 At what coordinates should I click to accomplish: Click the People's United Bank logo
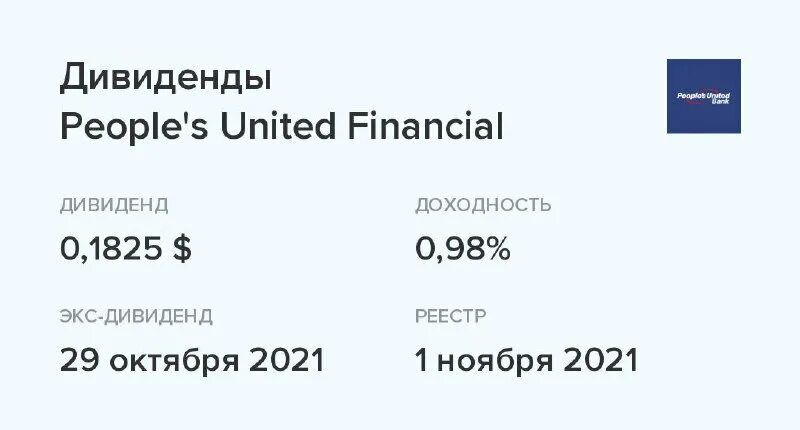tap(703, 96)
